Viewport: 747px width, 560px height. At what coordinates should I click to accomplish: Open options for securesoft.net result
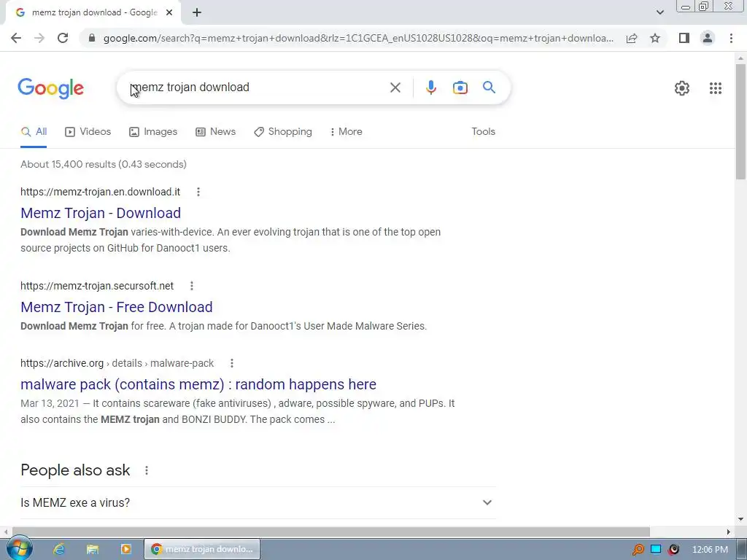coord(192,286)
